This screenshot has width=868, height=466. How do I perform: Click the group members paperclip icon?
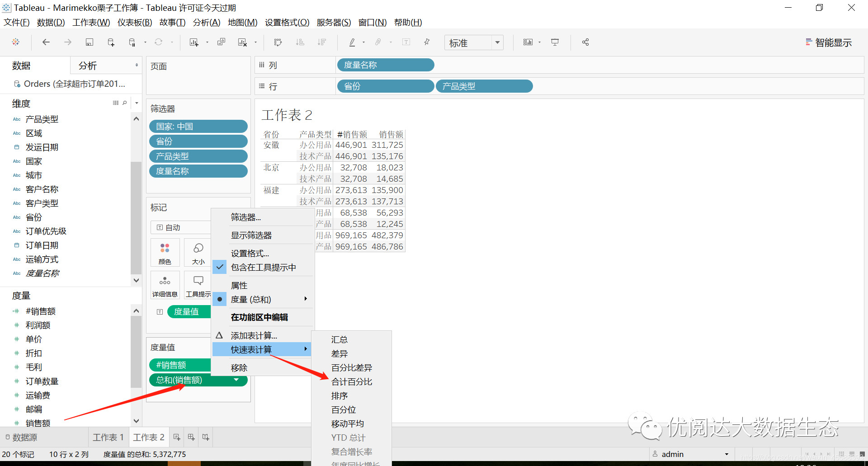tap(378, 42)
